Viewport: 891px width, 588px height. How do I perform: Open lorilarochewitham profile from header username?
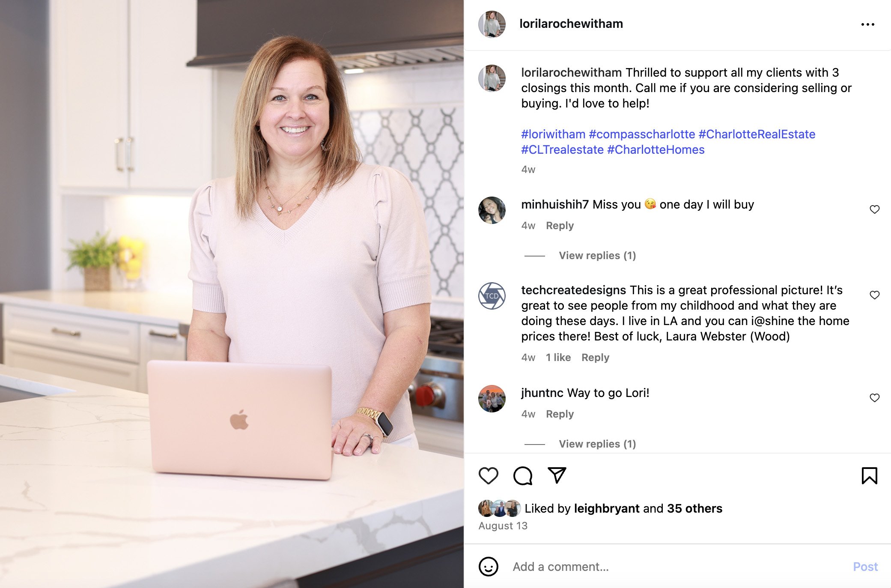click(x=571, y=24)
